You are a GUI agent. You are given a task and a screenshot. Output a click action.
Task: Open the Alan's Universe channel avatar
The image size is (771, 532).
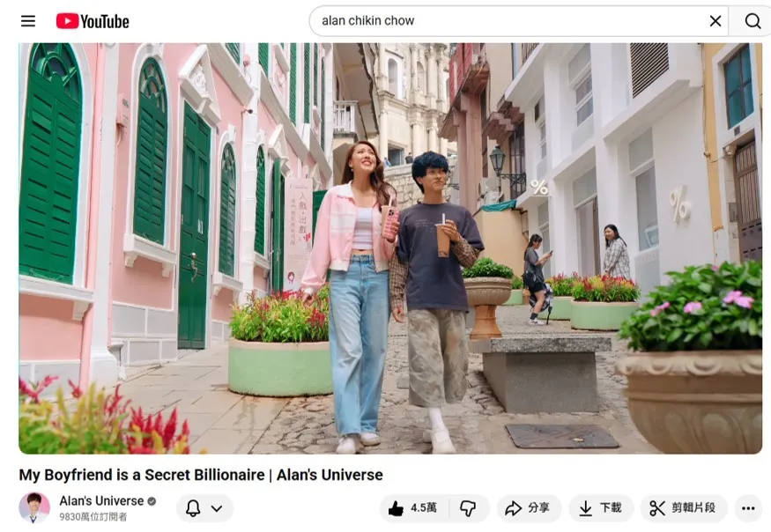click(x=34, y=507)
